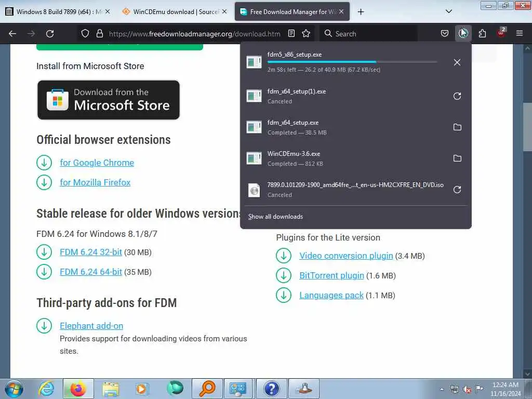
Task: Open the Languages pack link
Action: coord(331,295)
